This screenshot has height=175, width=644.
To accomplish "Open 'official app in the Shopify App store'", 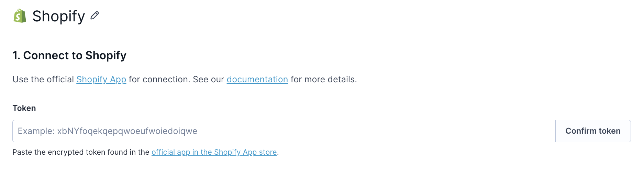I will (214, 152).
